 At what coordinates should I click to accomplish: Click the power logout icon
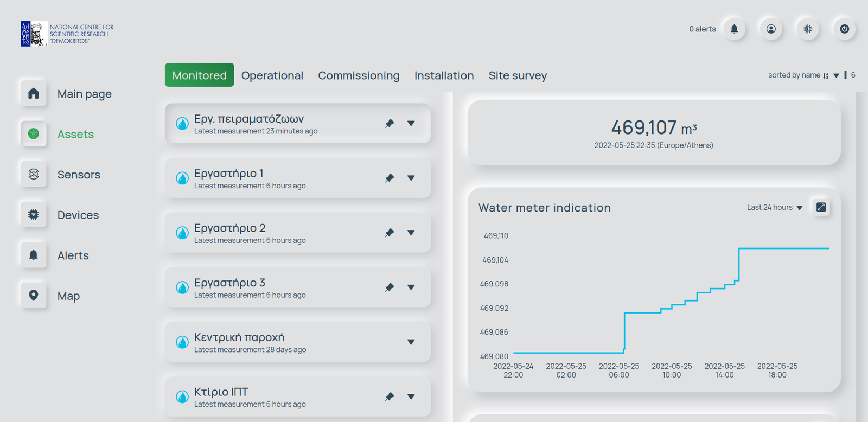coord(844,29)
